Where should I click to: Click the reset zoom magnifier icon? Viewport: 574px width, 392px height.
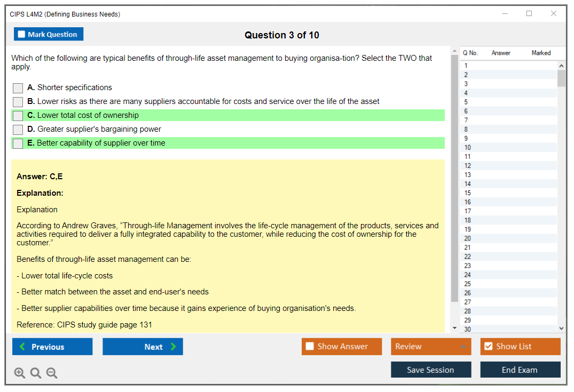click(x=36, y=373)
